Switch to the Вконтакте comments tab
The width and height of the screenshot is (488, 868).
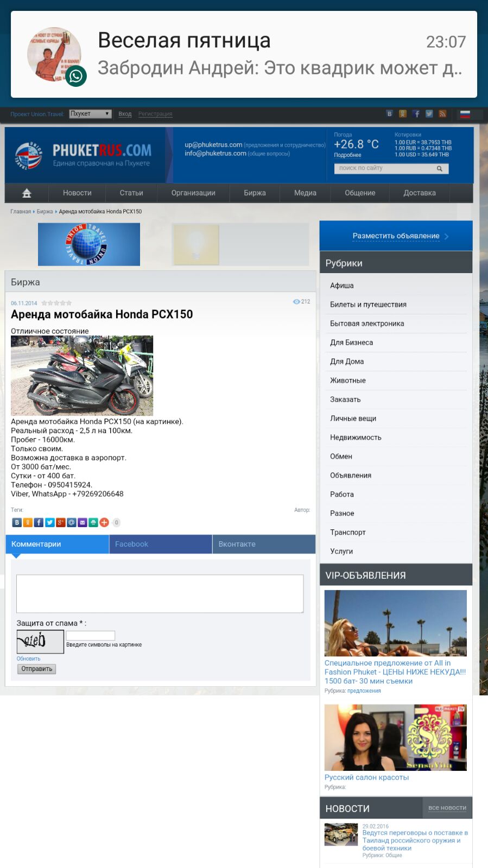[264, 544]
